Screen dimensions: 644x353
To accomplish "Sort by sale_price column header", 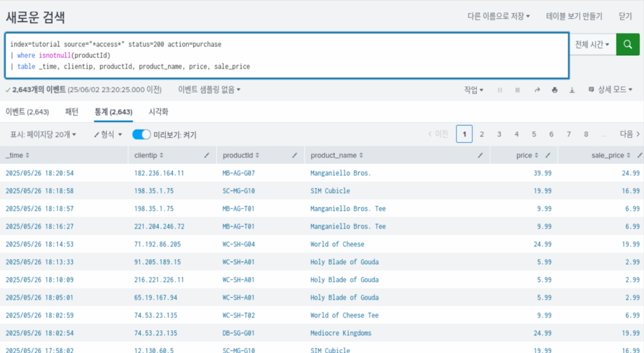I will [x=611, y=155].
